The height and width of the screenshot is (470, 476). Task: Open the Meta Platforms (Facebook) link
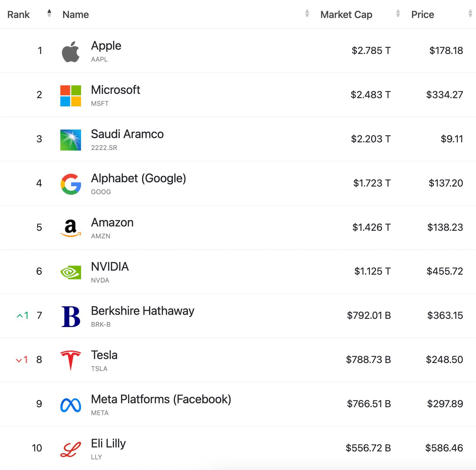tap(161, 399)
